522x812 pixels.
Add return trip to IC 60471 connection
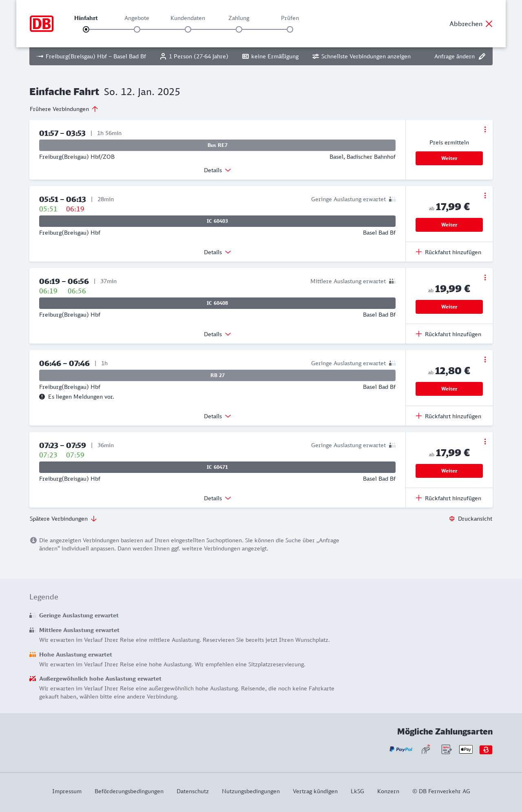click(449, 498)
